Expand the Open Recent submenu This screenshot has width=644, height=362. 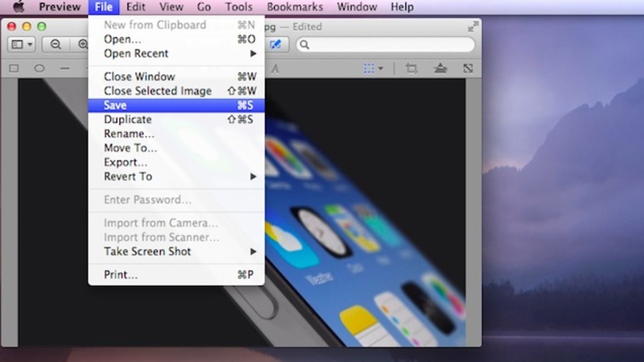[176, 53]
